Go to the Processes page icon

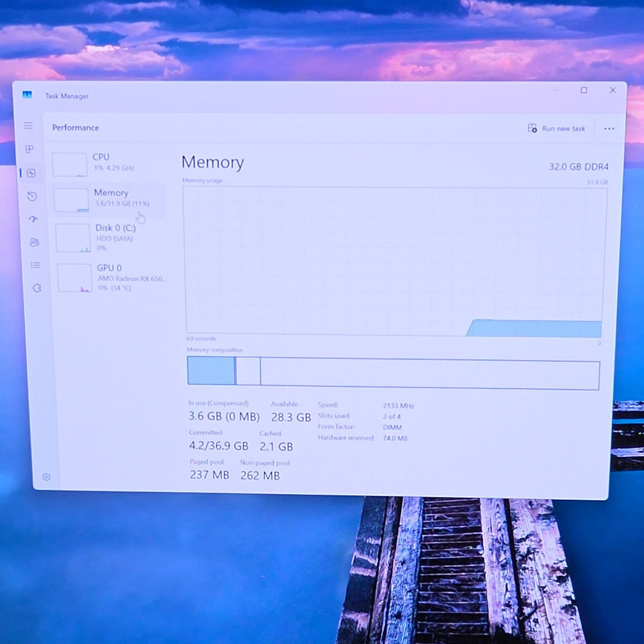(x=30, y=149)
